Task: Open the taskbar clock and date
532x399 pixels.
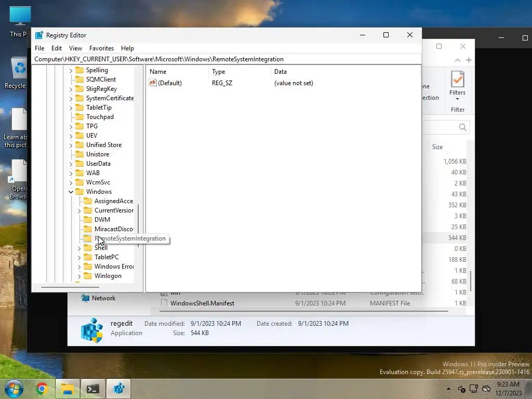Action: (x=508, y=389)
